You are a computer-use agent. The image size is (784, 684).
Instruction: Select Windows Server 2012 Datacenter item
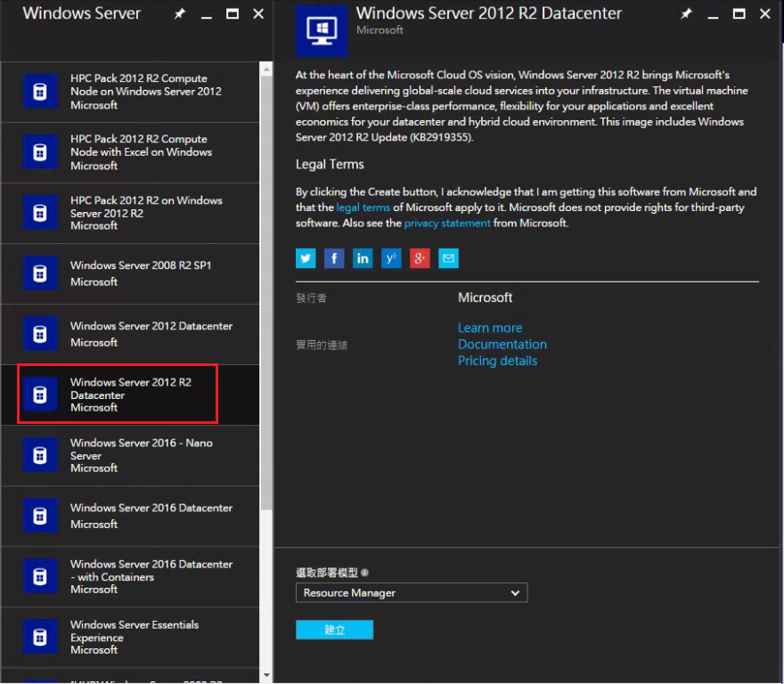[x=130, y=335]
